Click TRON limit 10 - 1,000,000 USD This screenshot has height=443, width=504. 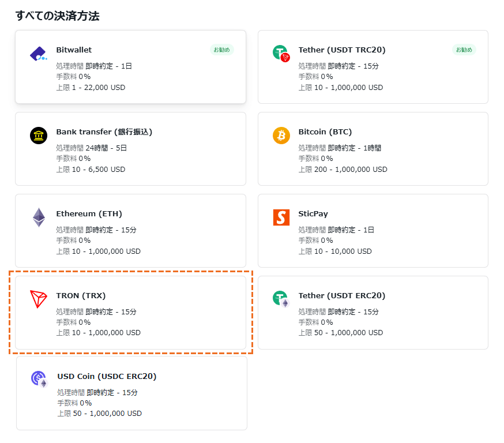point(99,333)
